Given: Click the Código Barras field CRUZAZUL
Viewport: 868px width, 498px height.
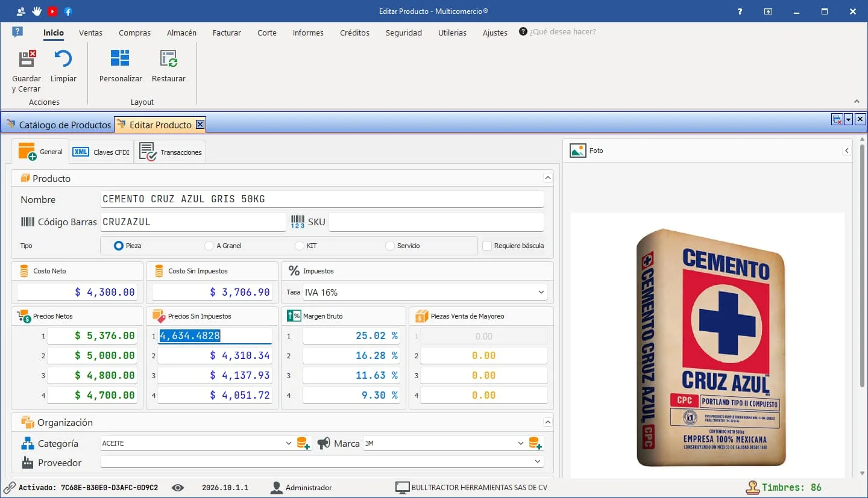Looking at the screenshot, I should point(193,222).
